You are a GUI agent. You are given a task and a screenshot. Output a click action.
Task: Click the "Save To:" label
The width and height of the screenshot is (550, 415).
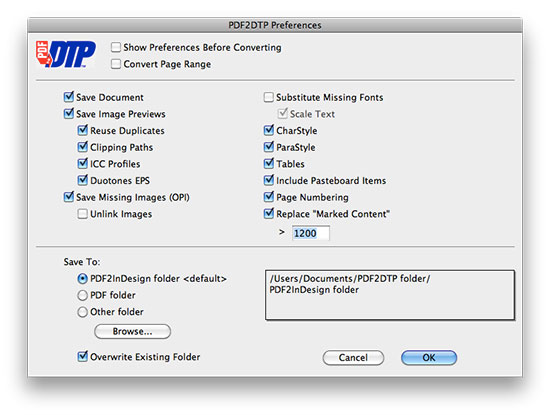pyautogui.click(x=82, y=262)
